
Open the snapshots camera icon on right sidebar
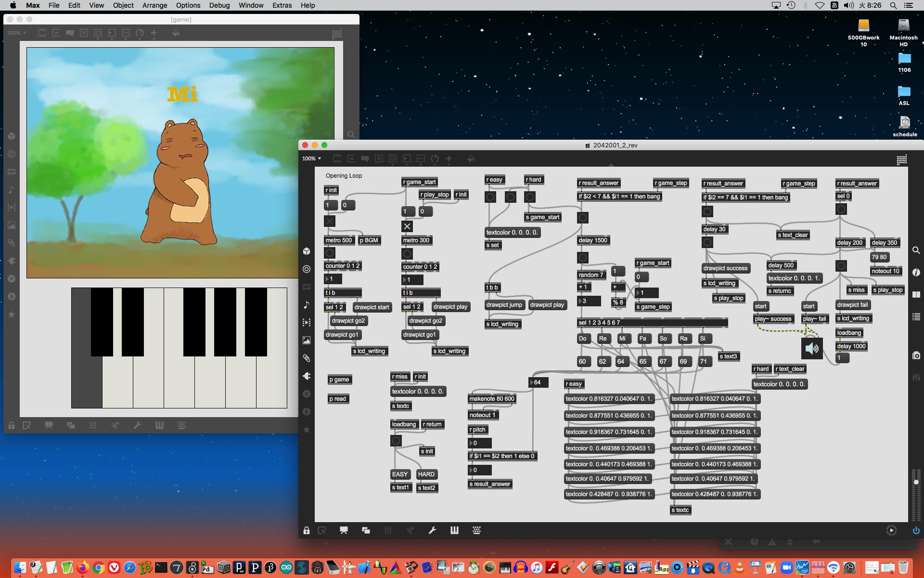click(916, 355)
